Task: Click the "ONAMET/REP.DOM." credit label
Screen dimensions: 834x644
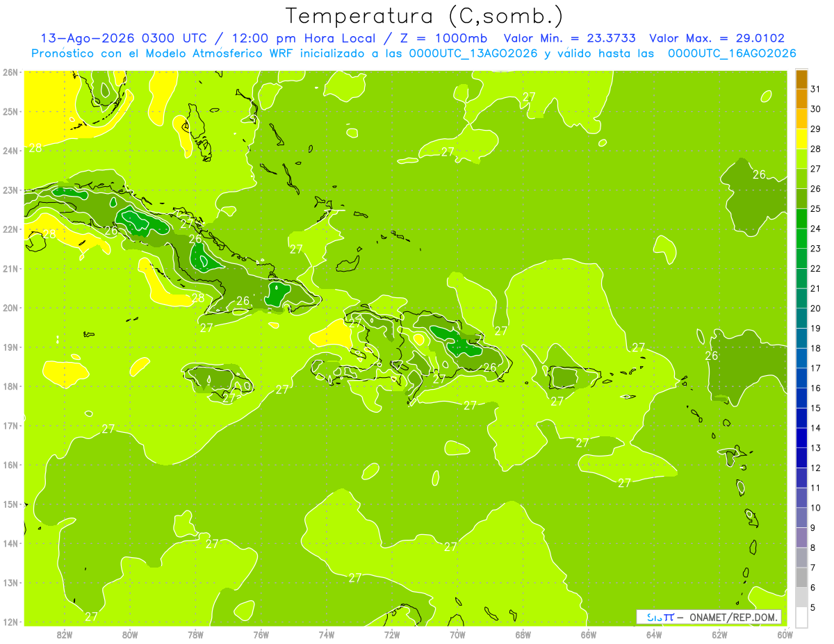Action: 733,617
